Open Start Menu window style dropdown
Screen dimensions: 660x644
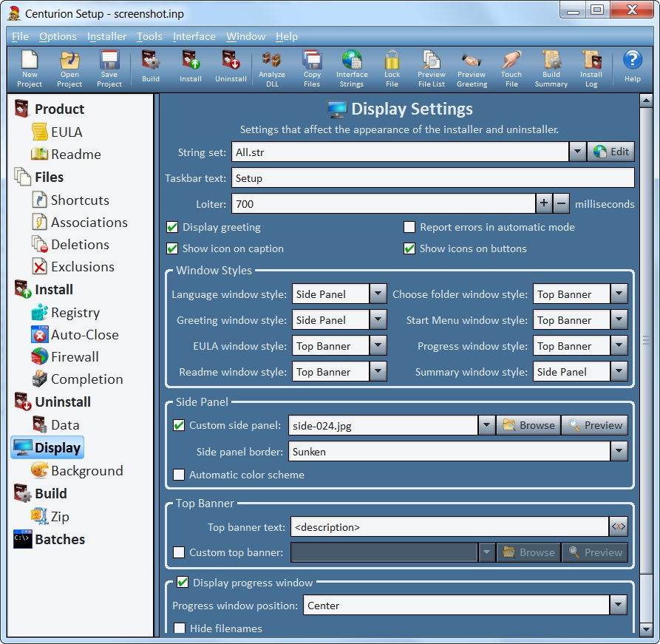tap(619, 319)
